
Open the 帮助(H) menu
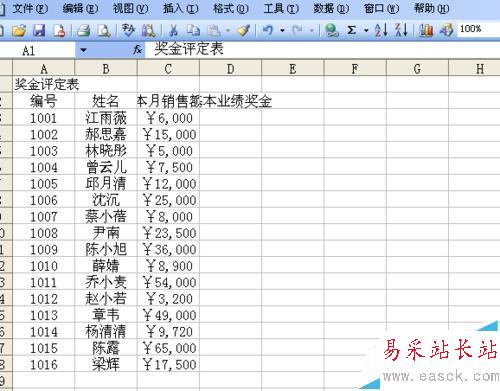(x=432, y=8)
